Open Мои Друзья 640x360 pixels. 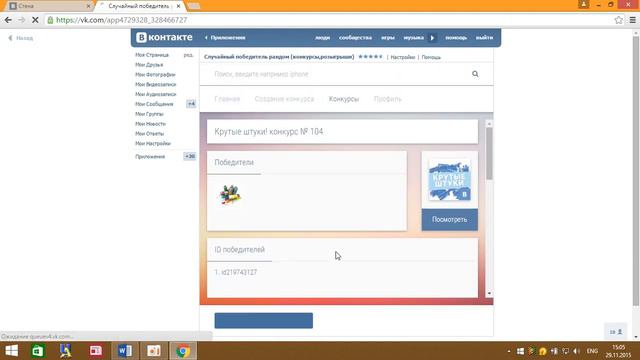coord(149,64)
